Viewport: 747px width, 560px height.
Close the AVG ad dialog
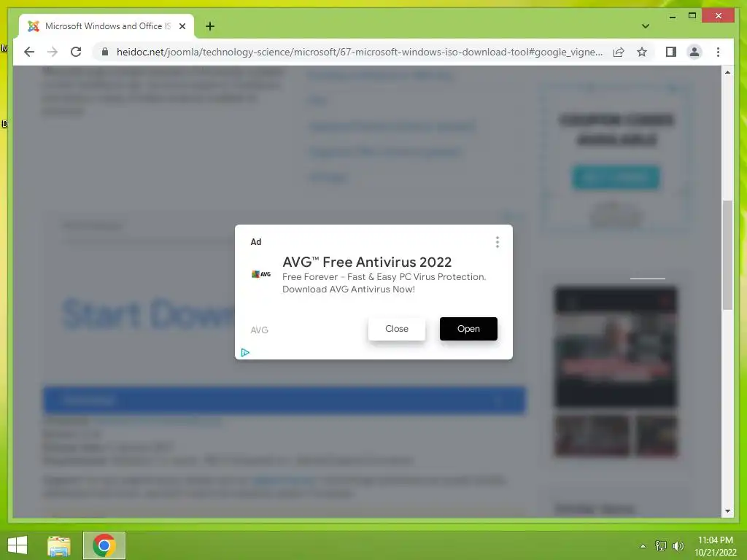coord(396,329)
